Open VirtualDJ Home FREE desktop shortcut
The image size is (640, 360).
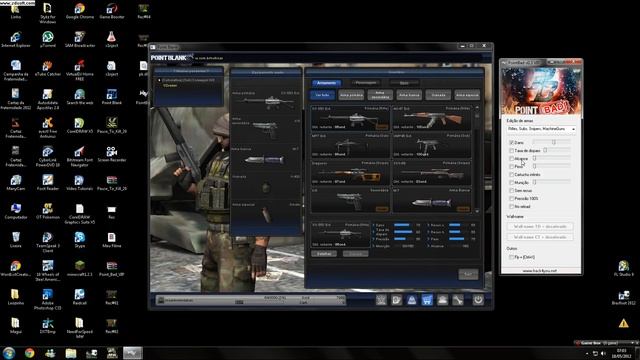coord(80,70)
